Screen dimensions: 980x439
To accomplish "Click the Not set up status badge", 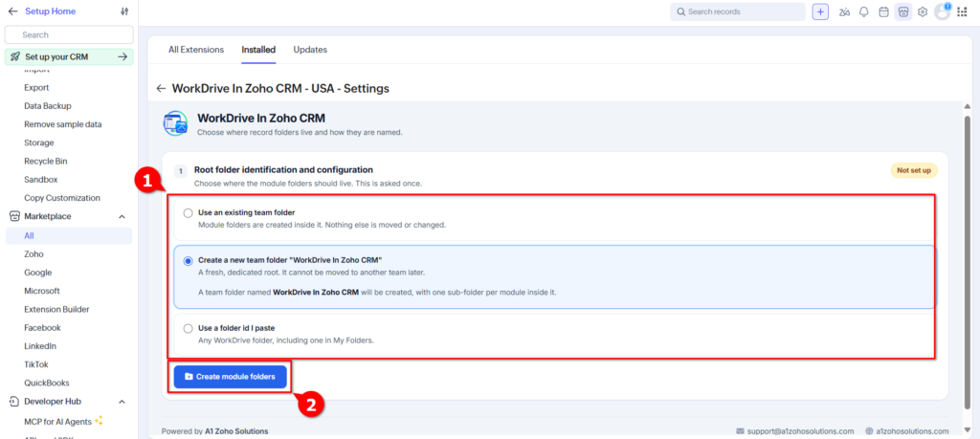I will click(914, 170).
